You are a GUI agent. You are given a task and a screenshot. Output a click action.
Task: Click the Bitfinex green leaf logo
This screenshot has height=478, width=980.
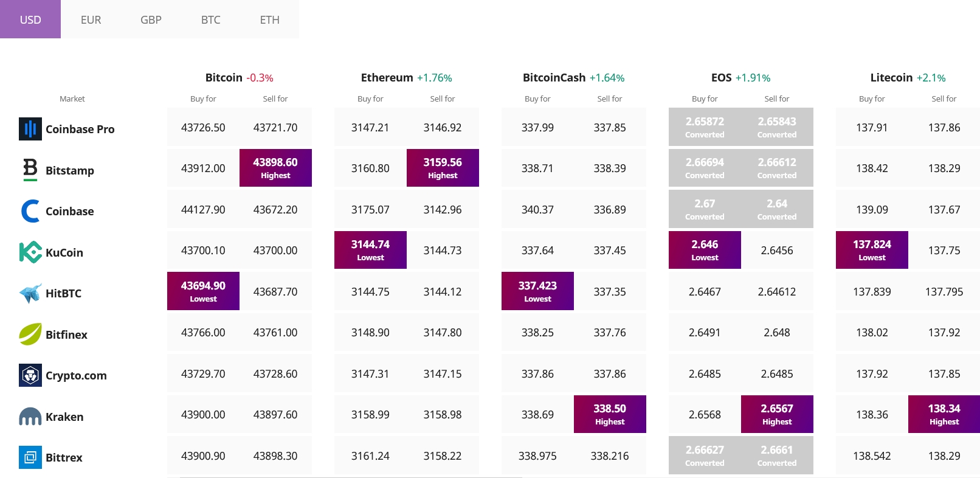pos(30,334)
